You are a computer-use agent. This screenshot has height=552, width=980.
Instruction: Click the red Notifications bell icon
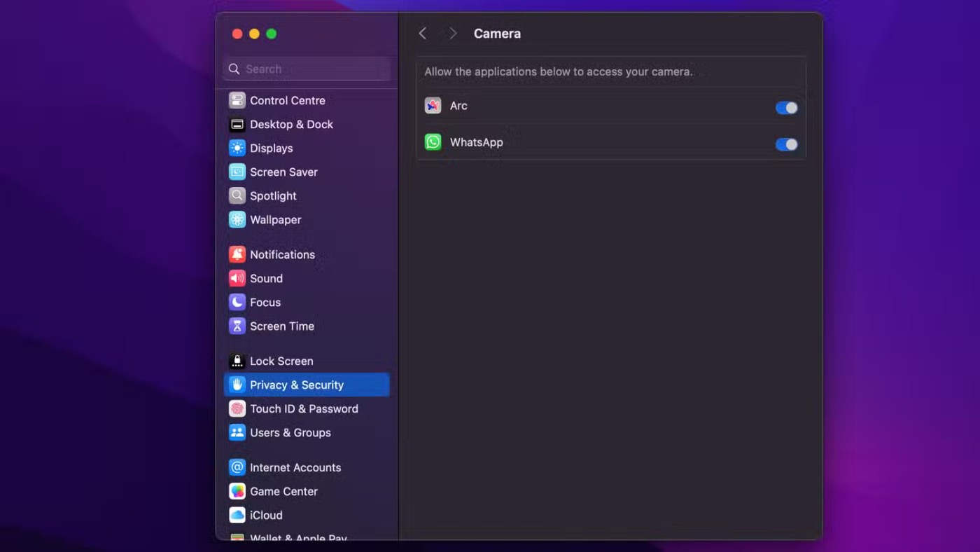pos(237,254)
